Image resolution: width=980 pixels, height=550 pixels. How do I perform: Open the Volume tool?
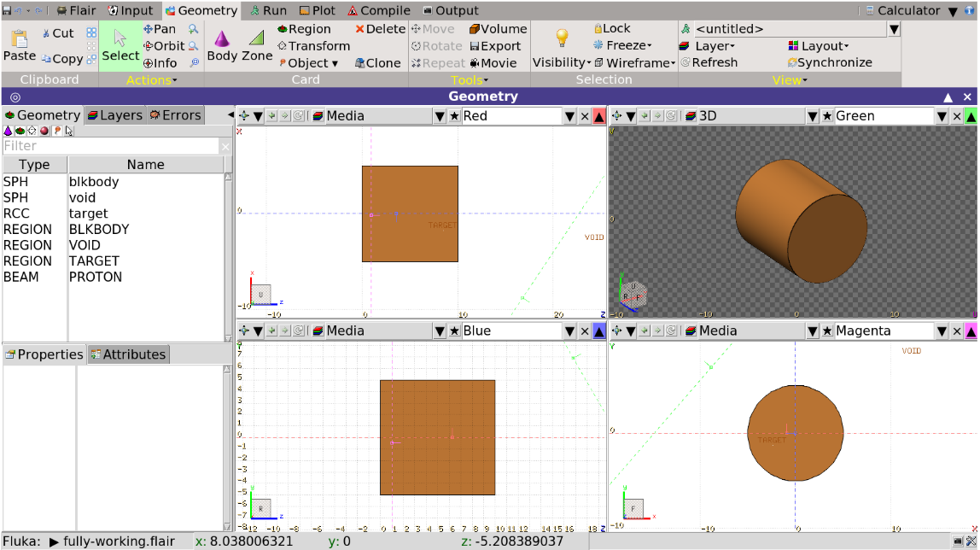point(499,29)
